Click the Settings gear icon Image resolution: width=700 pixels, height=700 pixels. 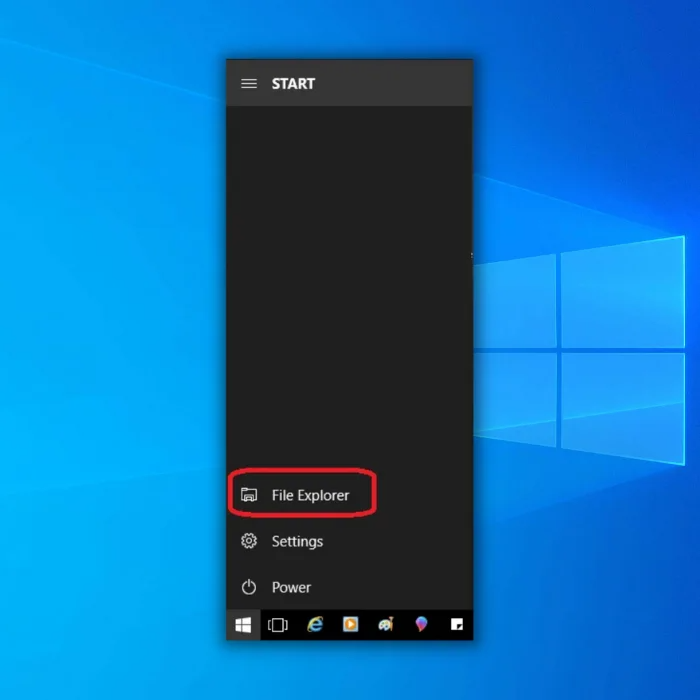click(249, 541)
